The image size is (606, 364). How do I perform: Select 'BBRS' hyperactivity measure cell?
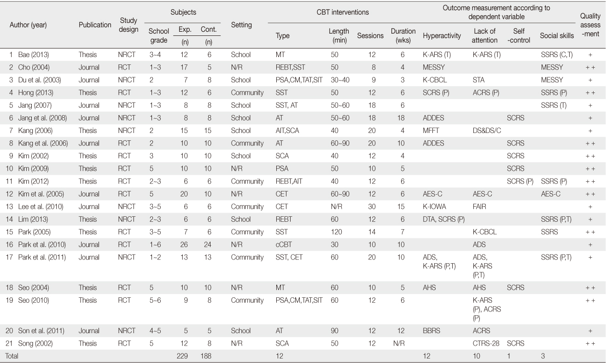click(431, 330)
